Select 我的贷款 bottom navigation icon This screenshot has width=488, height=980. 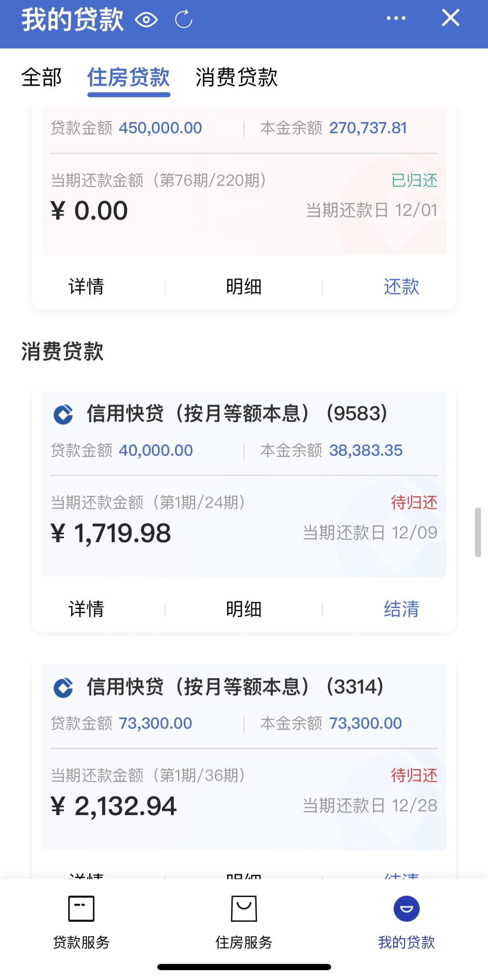point(406,909)
